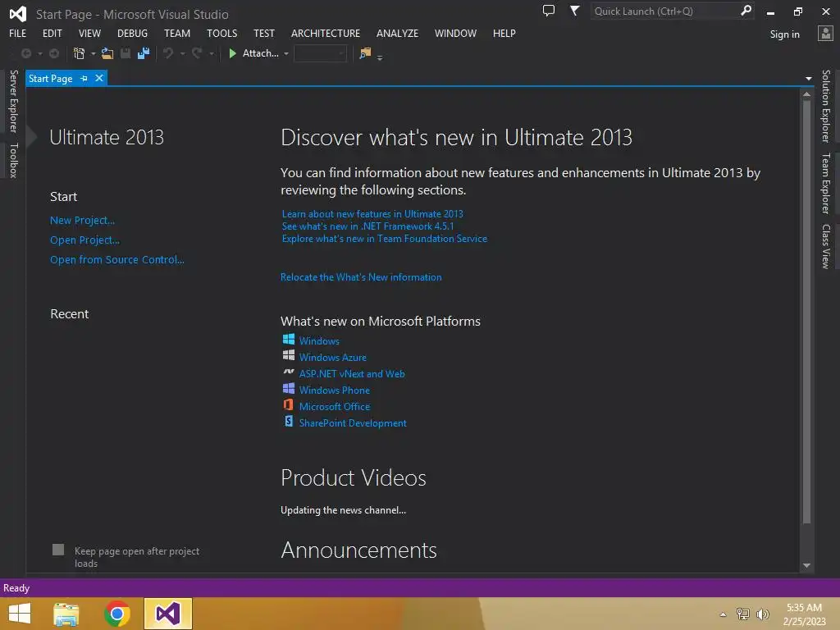Open the toolbar options overflow arrow
This screenshot has height=630, width=840.
380,57
